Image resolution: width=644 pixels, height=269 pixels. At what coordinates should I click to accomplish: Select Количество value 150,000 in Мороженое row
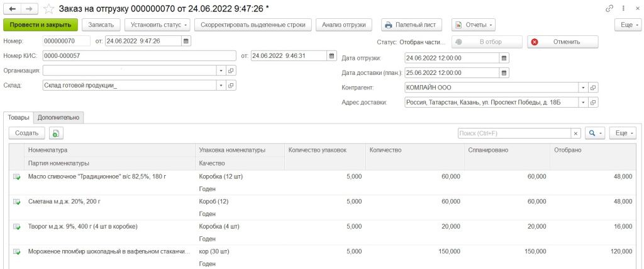click(x=449, y=251)
